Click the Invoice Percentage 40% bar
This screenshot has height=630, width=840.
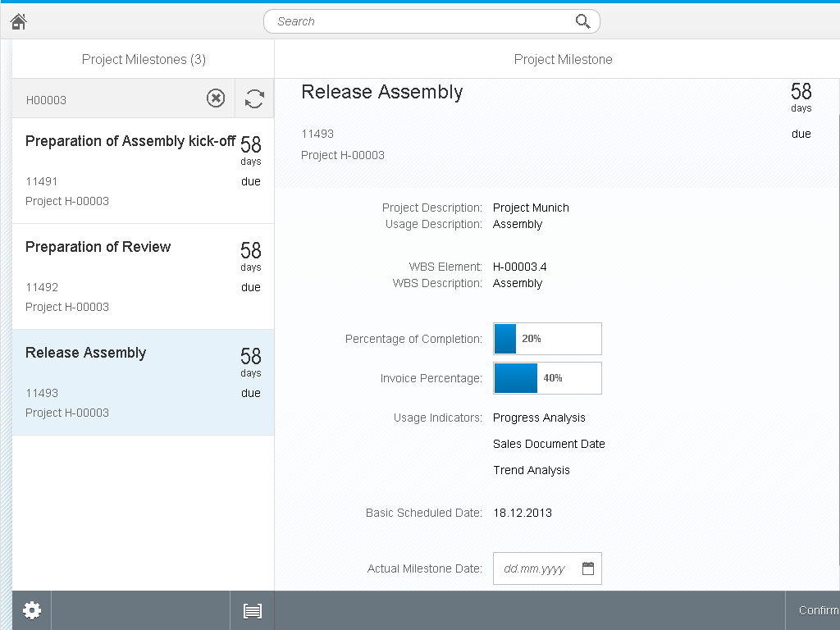(x=547, y=378)
